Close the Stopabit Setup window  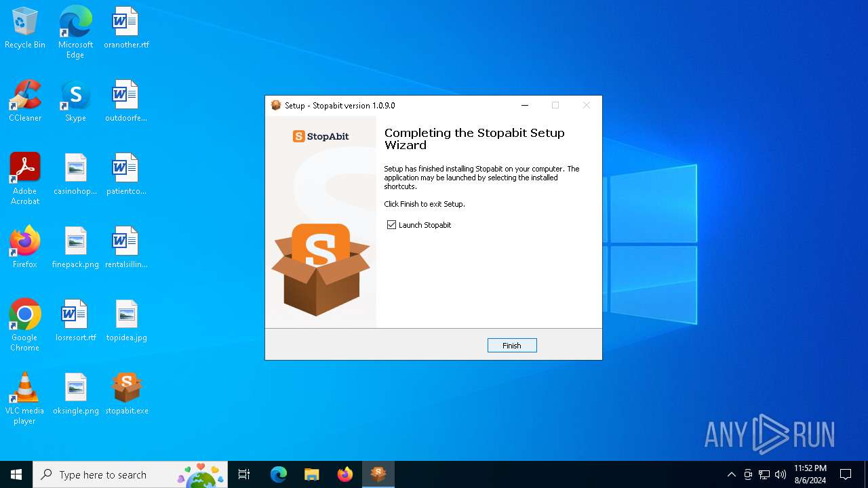click(x=587, y=105)
